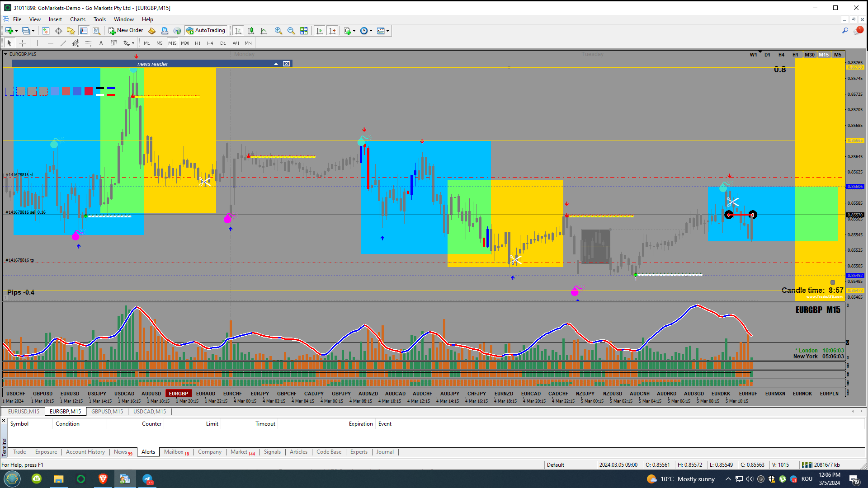868x488 pixels.
Task: Open the Periodicity clock dropdown arrow
Action: coord(371,31)
